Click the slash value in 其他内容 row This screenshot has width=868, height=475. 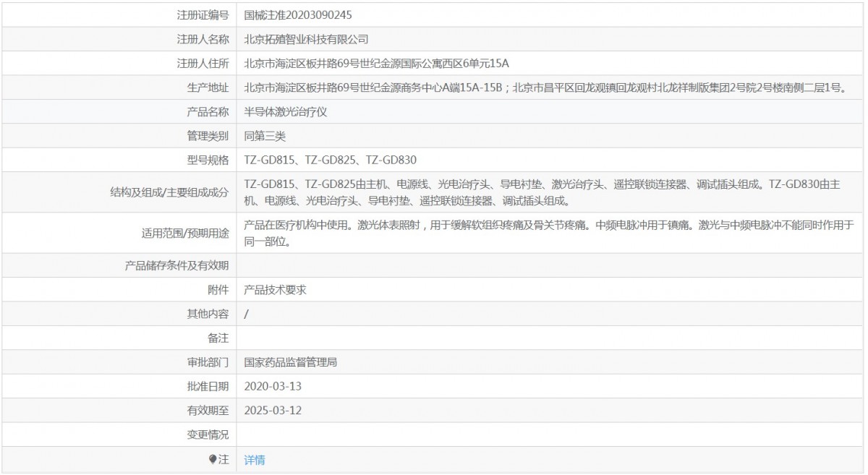(x=247, y=314)
